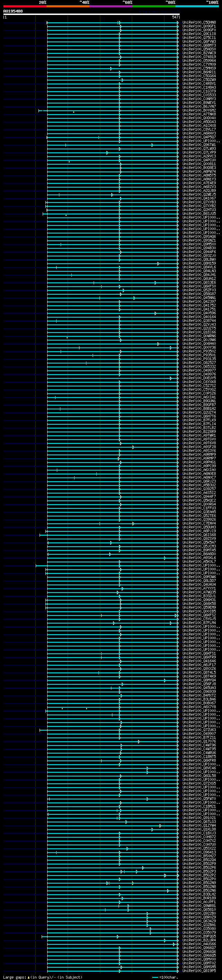Image resolution: width=222 pixels, height=980 pixels.
Task: Select the query name AU195408
Action: click(x=13, y=11)
